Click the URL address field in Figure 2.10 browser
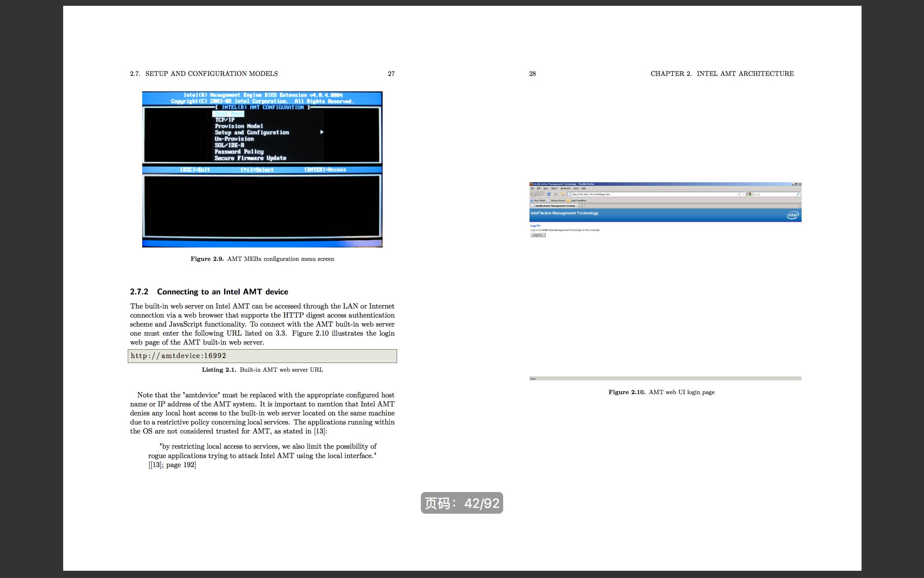924x578 pixels. click(656, 195)
